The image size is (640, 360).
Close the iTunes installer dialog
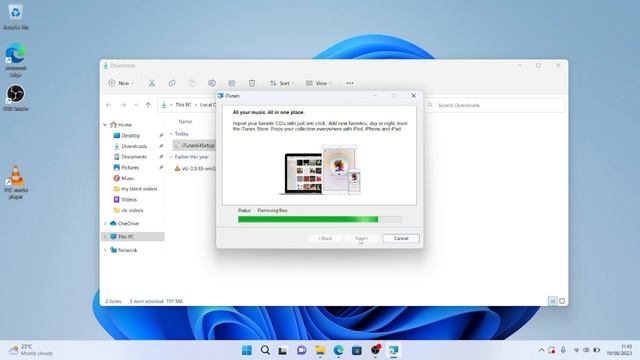click(413, 96)
